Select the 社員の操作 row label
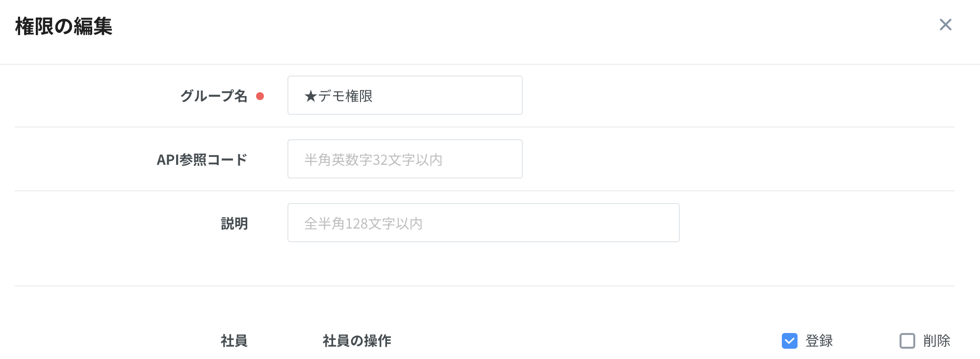The width and height of the screenshot is (980, 359). [357, 341]
